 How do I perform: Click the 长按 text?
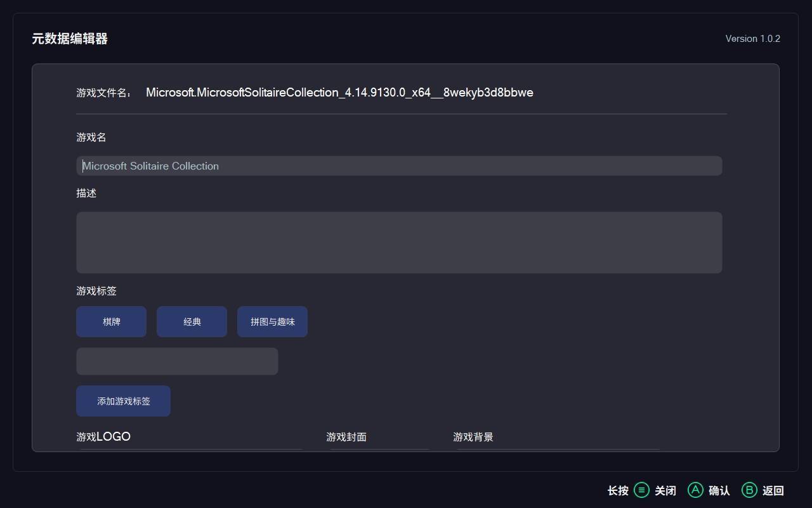[x=618, y=491]
